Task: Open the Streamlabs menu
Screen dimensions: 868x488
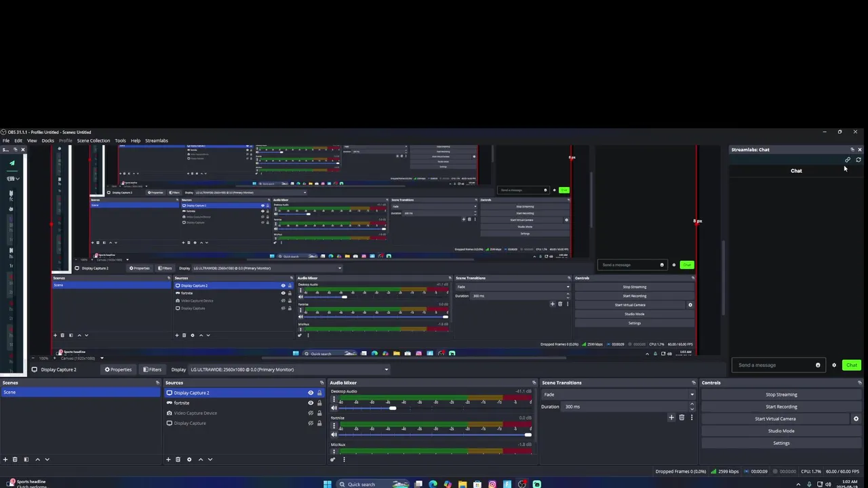Action: point(157,141)
